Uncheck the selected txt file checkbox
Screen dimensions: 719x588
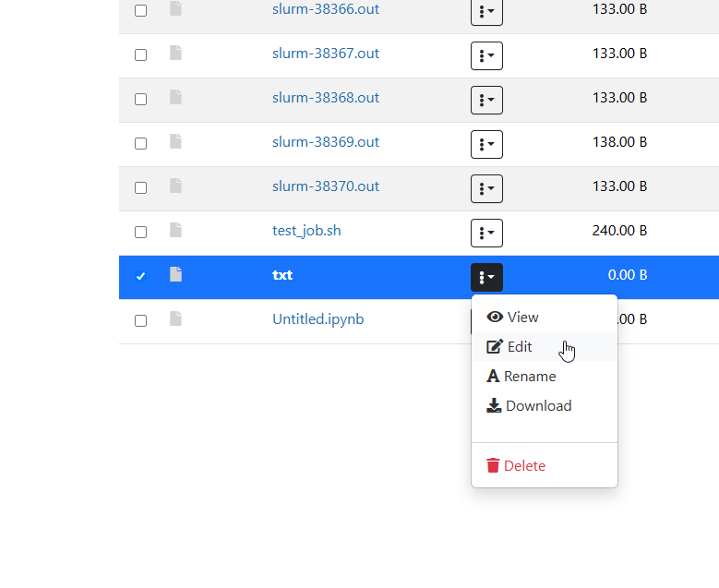(141, 276)
